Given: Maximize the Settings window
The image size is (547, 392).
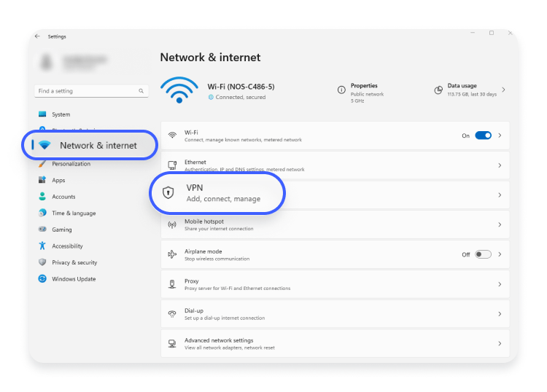Looking at the screenshot, I should (x=492, y=33).
